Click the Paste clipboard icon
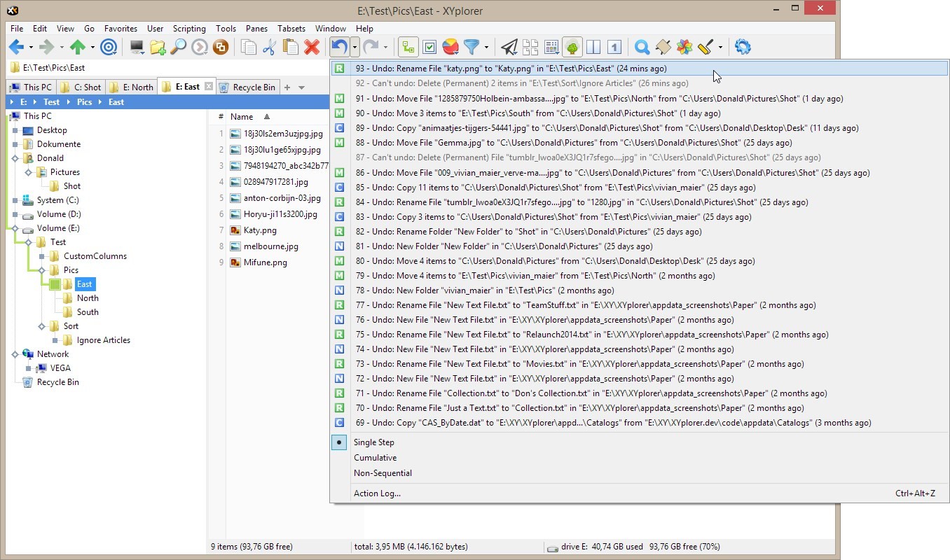 click(291, 47)
